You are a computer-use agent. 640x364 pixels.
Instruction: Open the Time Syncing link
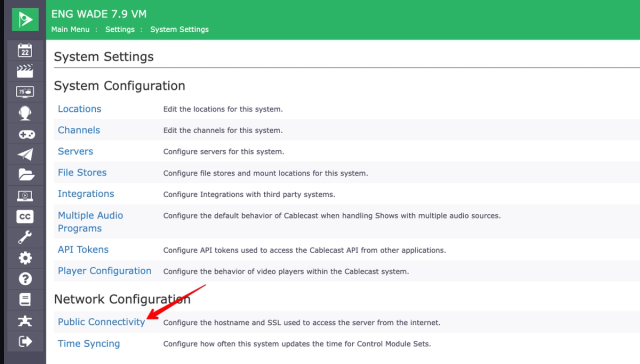(x=89, y=344)
